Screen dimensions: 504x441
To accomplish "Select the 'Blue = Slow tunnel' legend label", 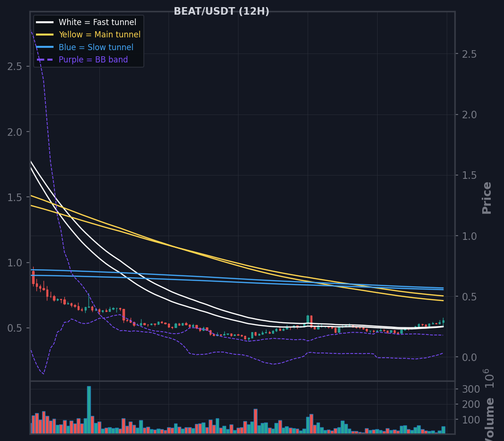I will point(96,47).
